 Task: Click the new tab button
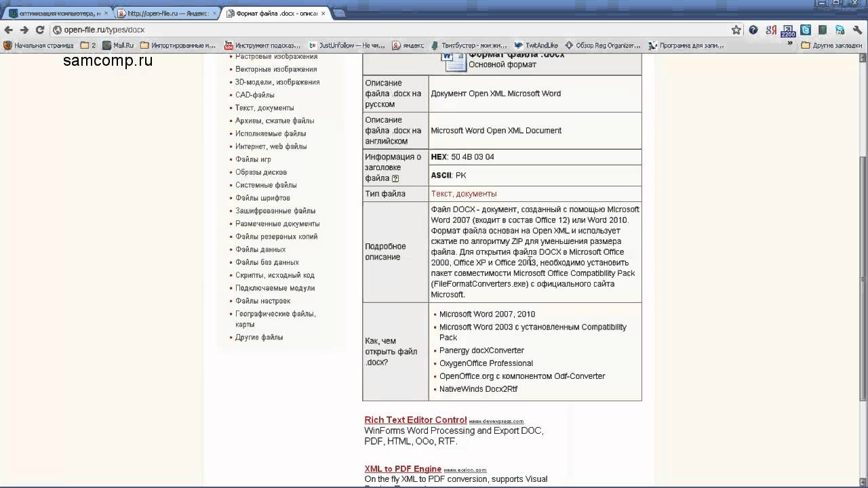pos(339,13)
